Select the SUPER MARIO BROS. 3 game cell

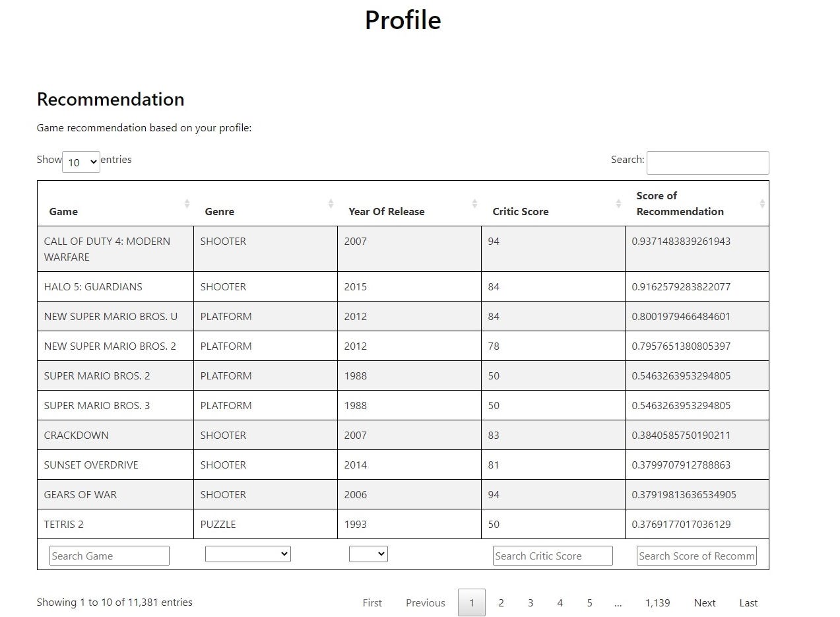point(115,405)
